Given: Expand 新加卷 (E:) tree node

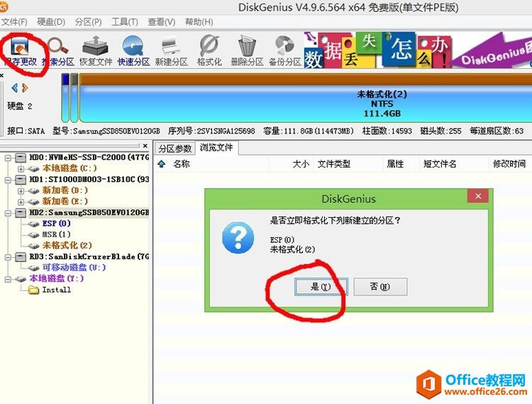Looking at the screenshot, I should click(21, 202).
